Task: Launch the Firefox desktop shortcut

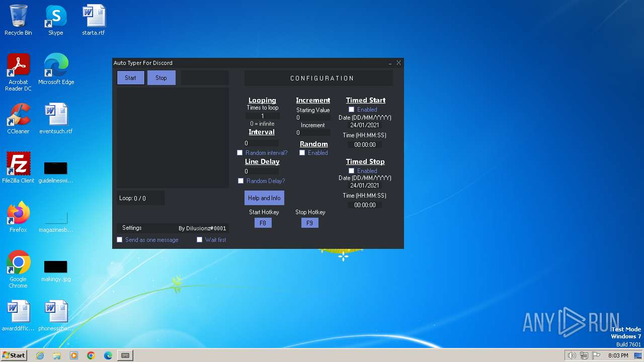Action: [x=18, y=217]
